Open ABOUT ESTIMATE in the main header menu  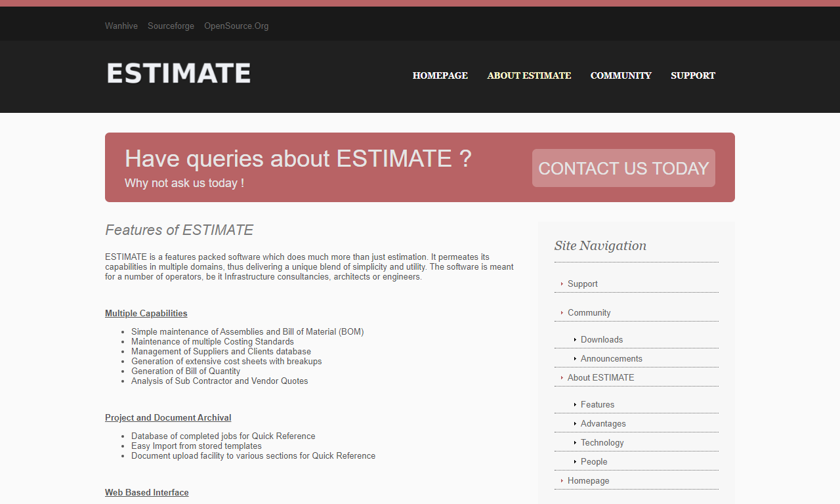click(x=529, y=75)
